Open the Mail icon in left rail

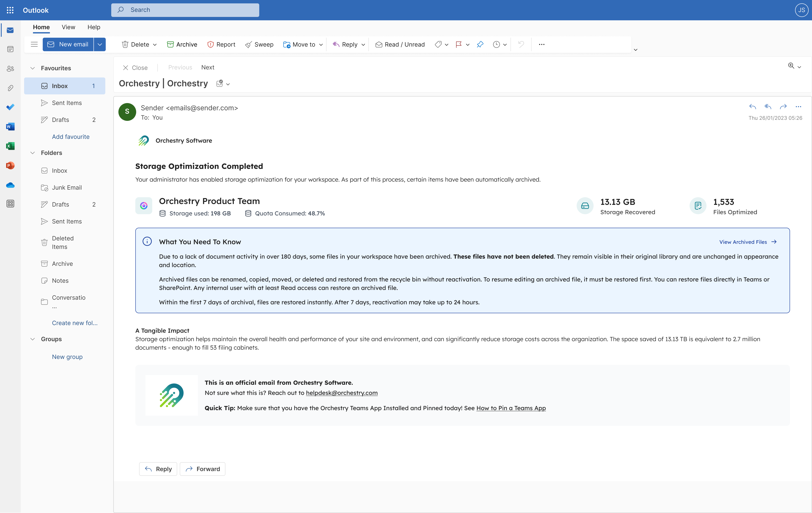10,30
